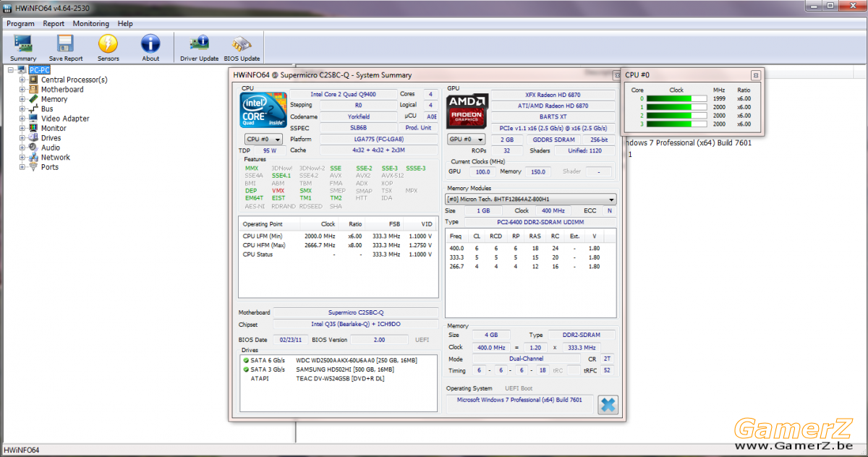The width and height of the screenshot is (868, 457).
Task: Launch Driver Update from toolbar
Action: point(199,48)
